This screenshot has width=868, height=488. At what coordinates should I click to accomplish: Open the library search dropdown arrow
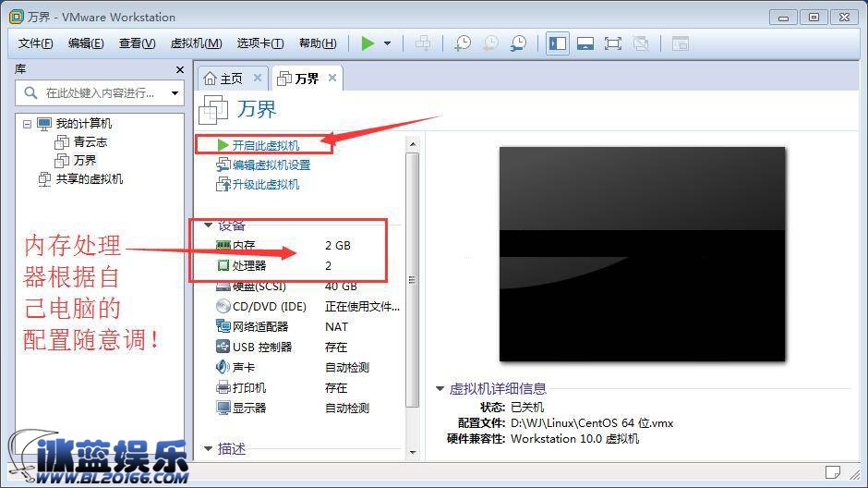pos(175,93)
